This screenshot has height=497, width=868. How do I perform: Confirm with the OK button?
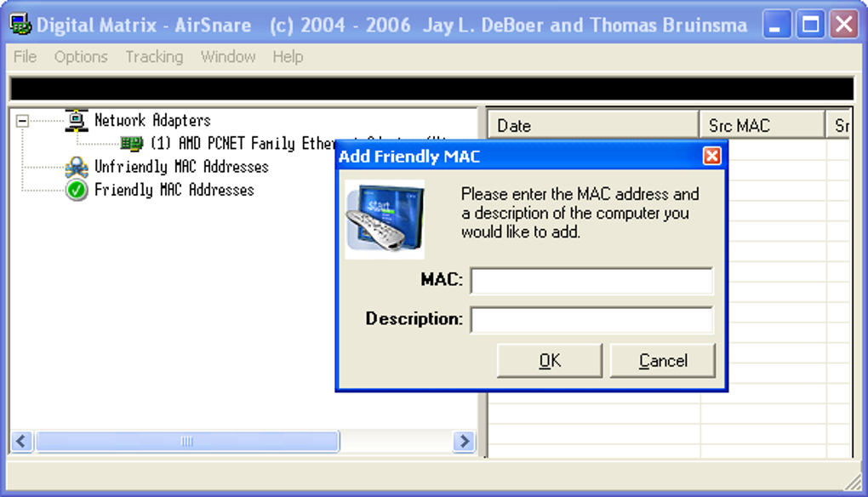pos(550,361)
